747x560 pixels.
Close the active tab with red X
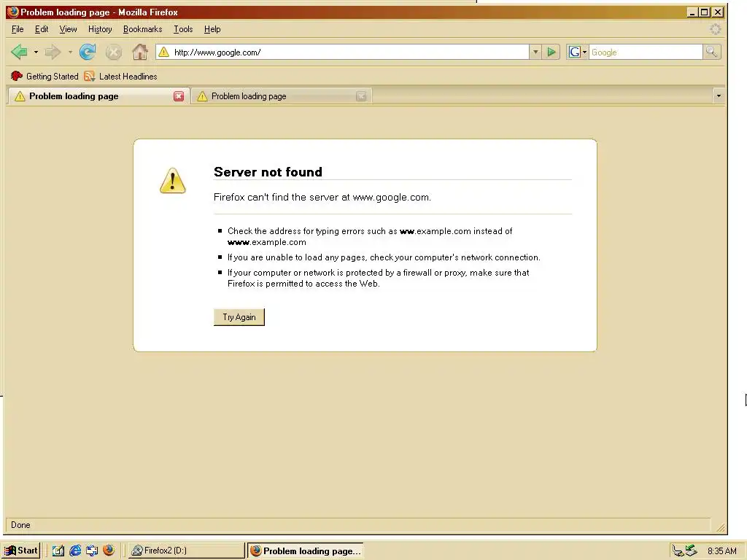pos(179,96)
